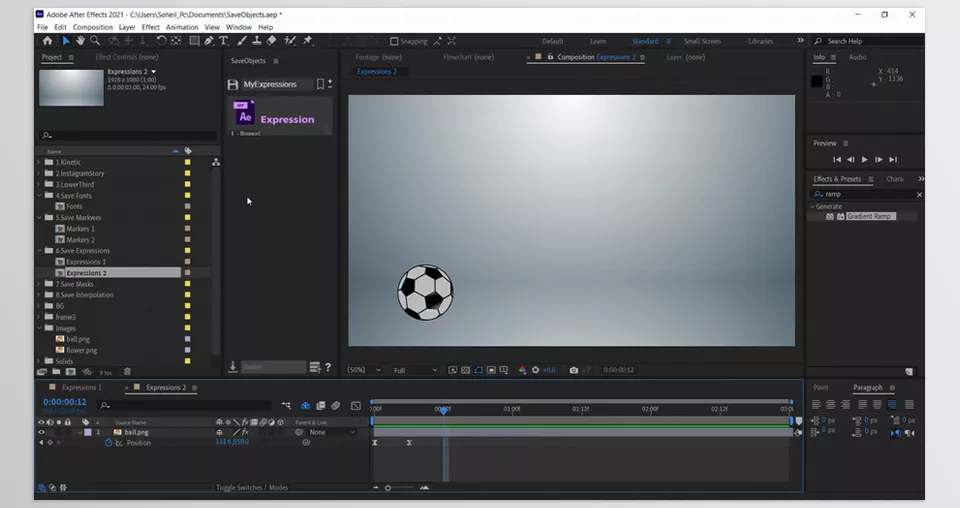Viewport: 960px width, 508px height.
Task: Select the Puppet Pin tool
Action: pos(308,40)
